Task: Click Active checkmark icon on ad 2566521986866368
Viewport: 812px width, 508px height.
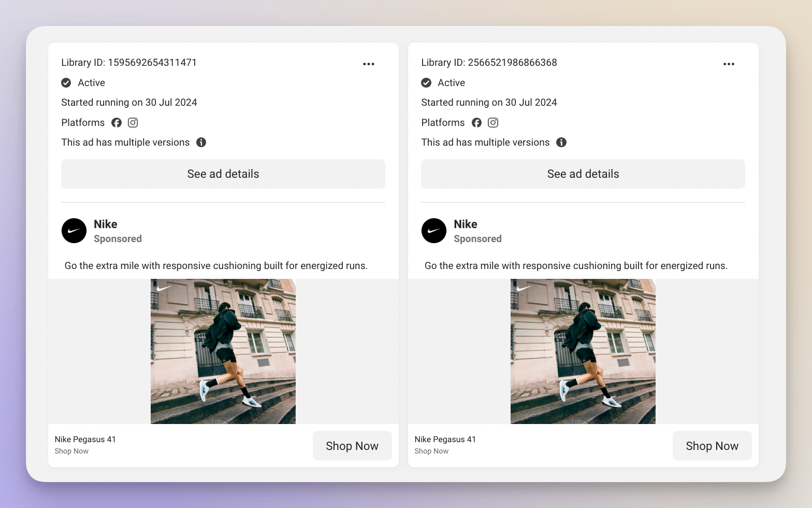Action: (426, 83)
